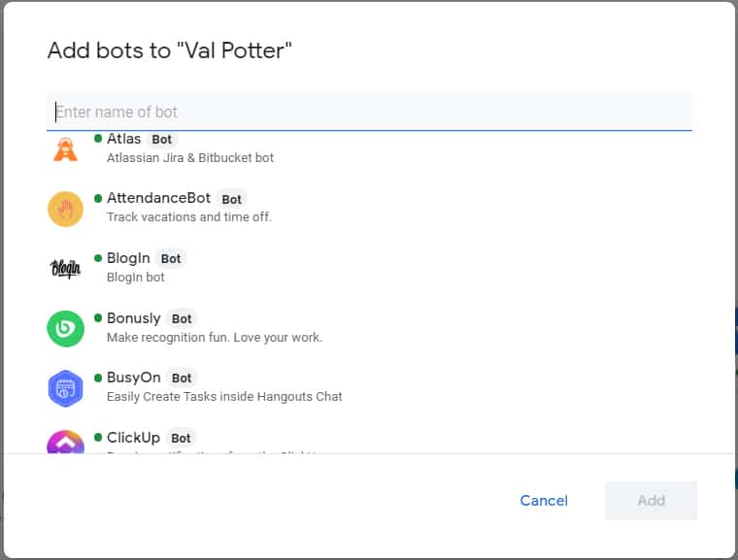Image resolution: width=738 pixels, height=560 pixels.
Task: Click "Easily Create Tasks inside Hangouts Chat" text
Action: (224, 396)
